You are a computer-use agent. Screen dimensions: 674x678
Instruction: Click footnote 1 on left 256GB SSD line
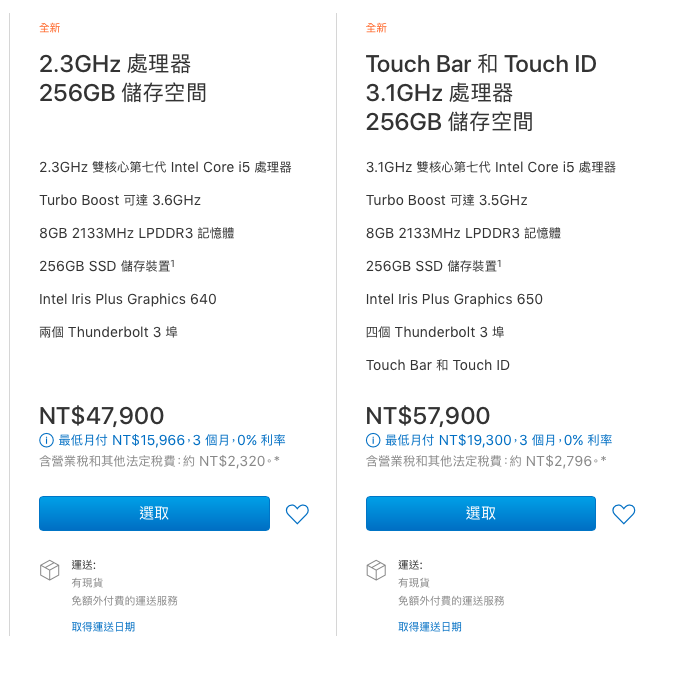[x=173, y=263]
